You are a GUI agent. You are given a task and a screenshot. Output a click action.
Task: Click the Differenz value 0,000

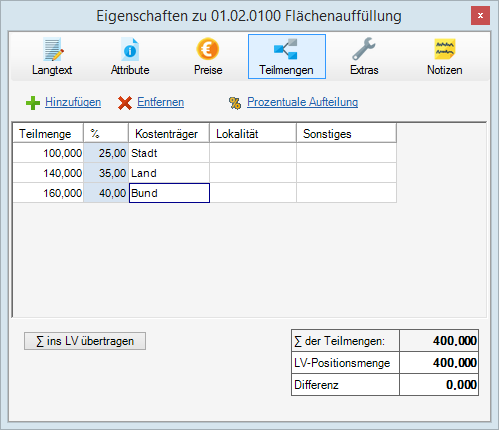[x=461, y=385]
